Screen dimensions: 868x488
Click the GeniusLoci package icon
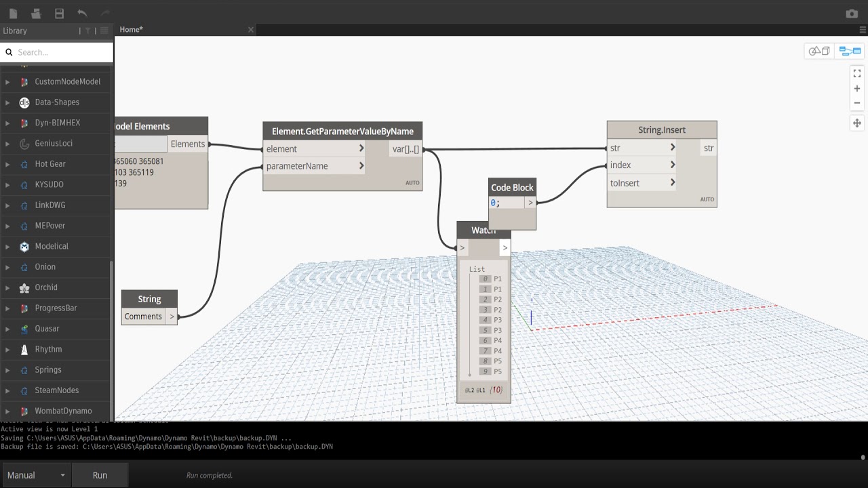pyautogui.click(x=24, y=144)
